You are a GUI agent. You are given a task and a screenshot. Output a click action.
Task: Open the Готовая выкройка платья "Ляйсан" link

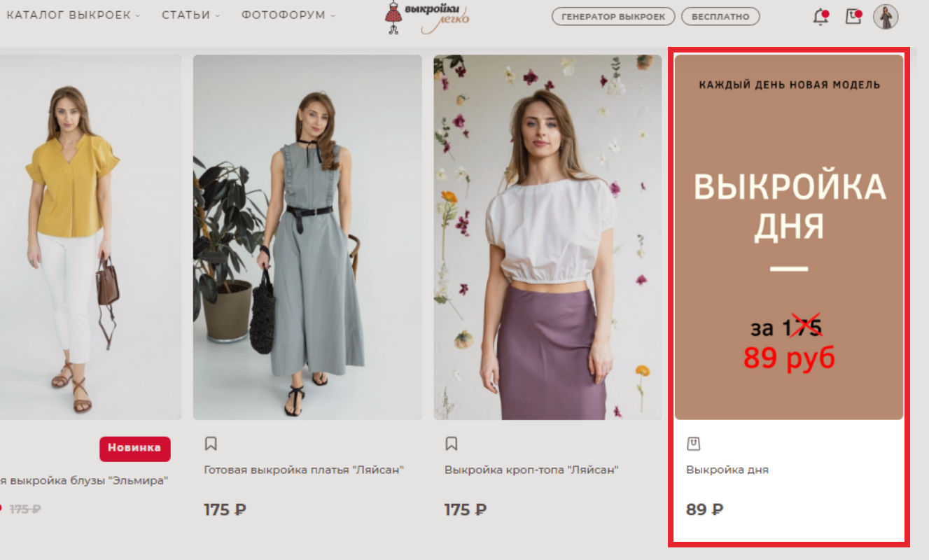[304, 470]
